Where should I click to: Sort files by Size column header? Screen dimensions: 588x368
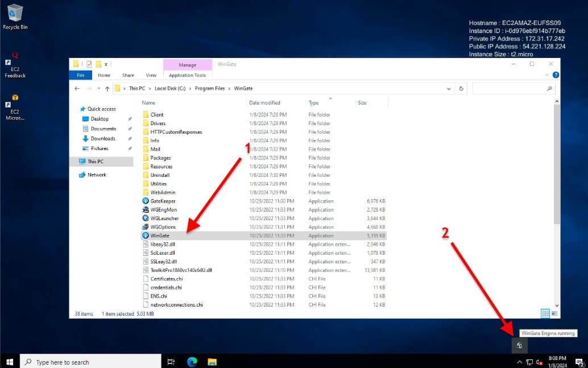(362, 103)
